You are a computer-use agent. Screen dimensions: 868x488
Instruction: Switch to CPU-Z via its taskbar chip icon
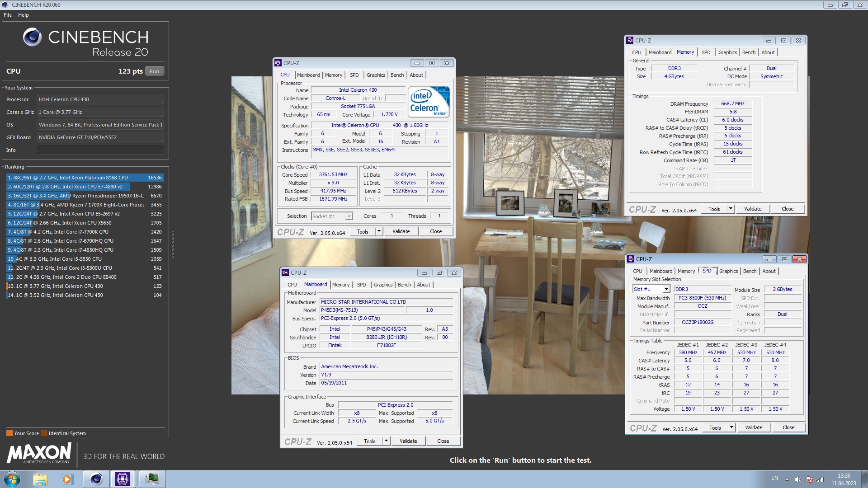coord(123,479)
